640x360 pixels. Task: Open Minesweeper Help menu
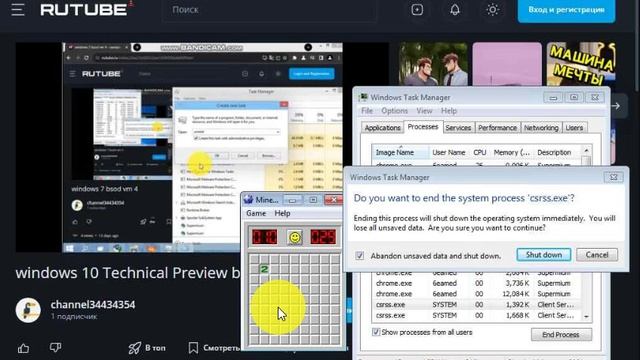point(282,213)
